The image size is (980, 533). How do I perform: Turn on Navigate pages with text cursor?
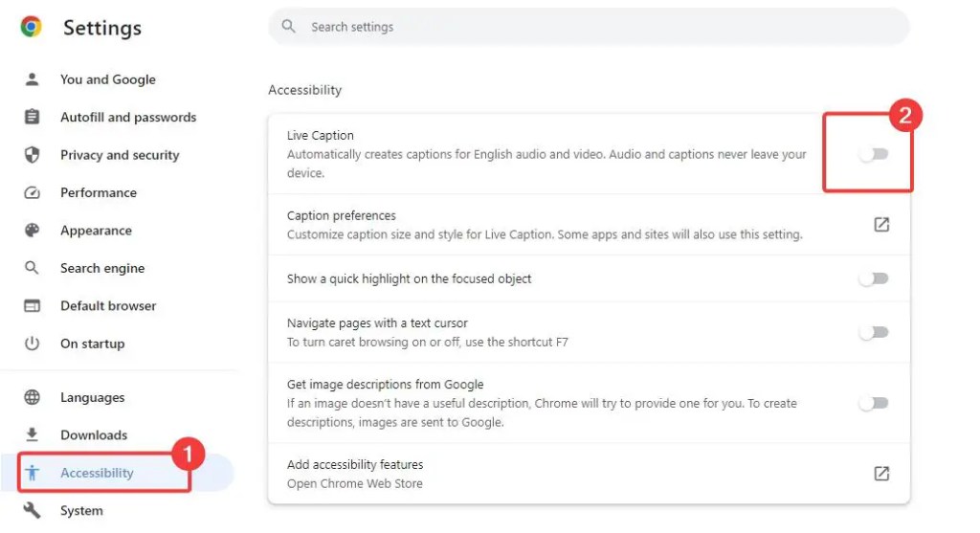(873, 332)
